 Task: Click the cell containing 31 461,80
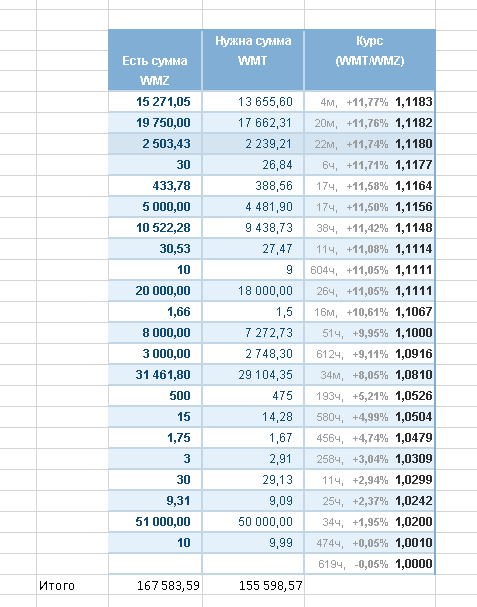pyautogui.click(x=155, y=374)
